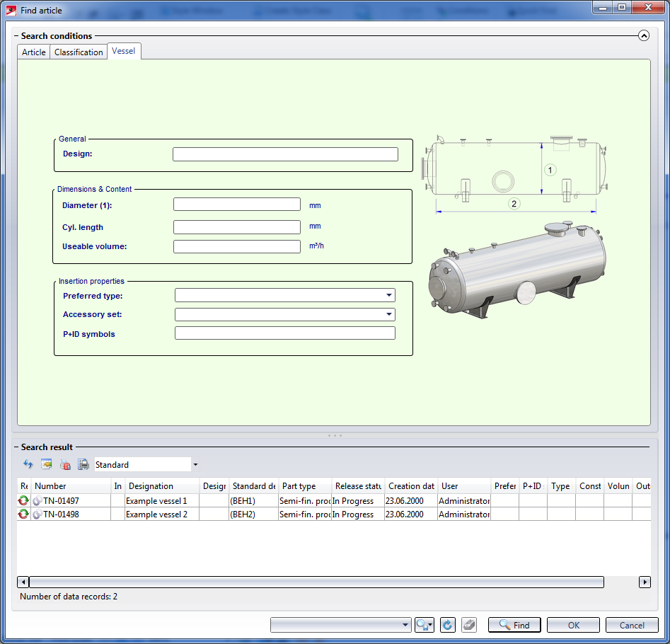The width and height of the screenshot is (670, 644).
Task: Click the horizontal scrollbar right arrow
Action: pyautogui.click(x=644, y=582)
